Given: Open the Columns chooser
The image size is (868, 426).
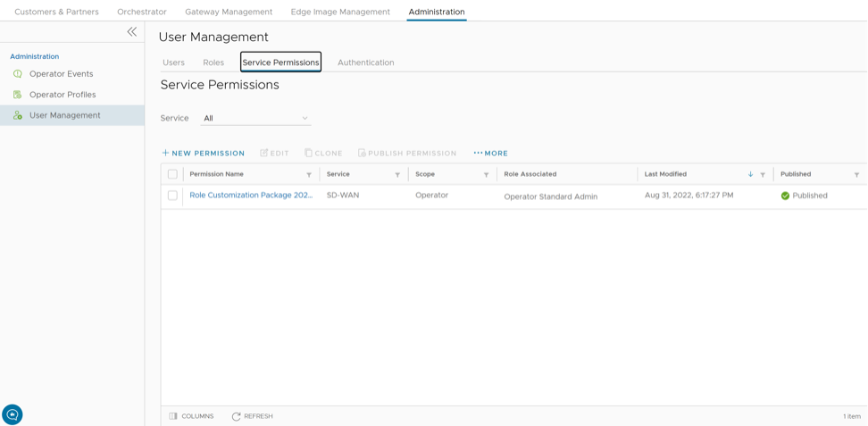Looking at the screenshot, I should pyautogui.click(x=191, y=416).
